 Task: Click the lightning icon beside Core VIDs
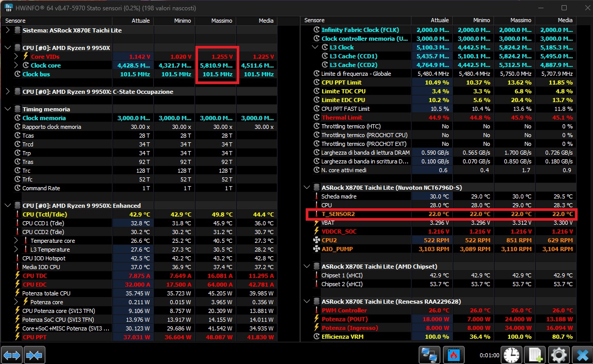click(x=25, y=56)
